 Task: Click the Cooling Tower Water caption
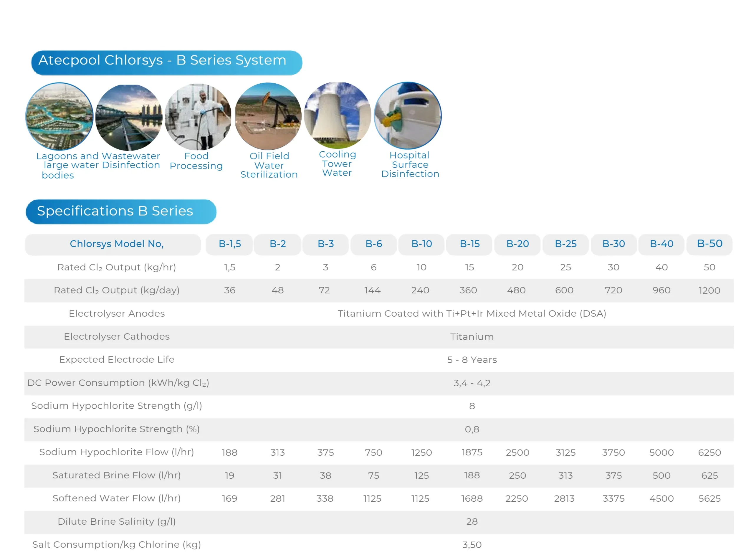coord(338,164)
